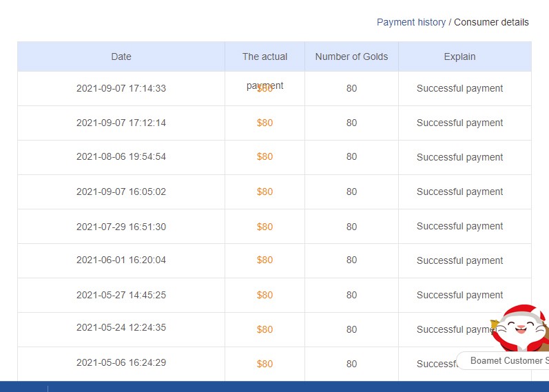Click the Santa cat mascot icon
Image resolution: width=549 pixels, height=392 pixels.
click(x=521, y=328)
